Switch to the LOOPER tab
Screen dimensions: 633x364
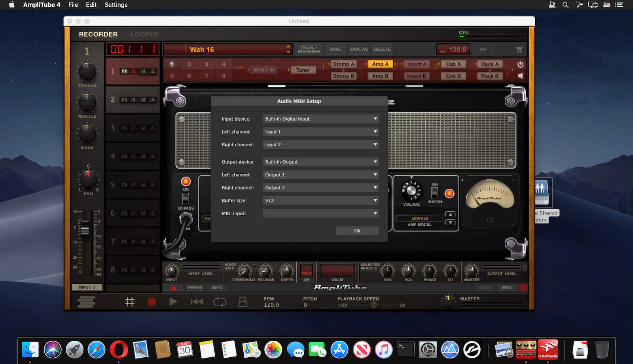[x=144, y=34]
